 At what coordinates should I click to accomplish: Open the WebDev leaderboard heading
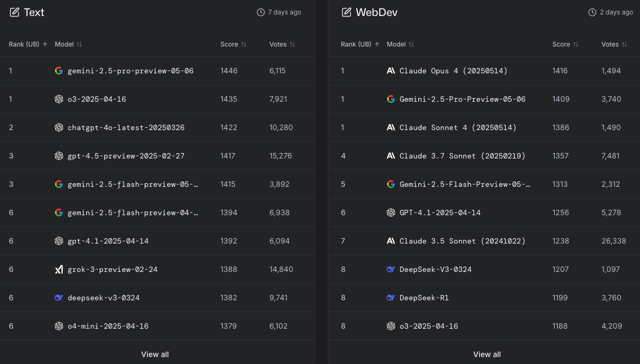pos(377,12)
